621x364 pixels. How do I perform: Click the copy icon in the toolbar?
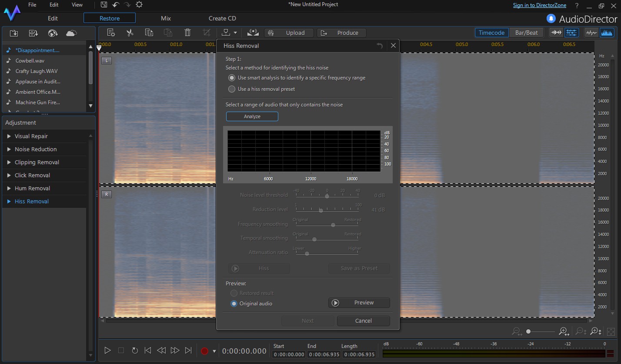pos(149,33)
